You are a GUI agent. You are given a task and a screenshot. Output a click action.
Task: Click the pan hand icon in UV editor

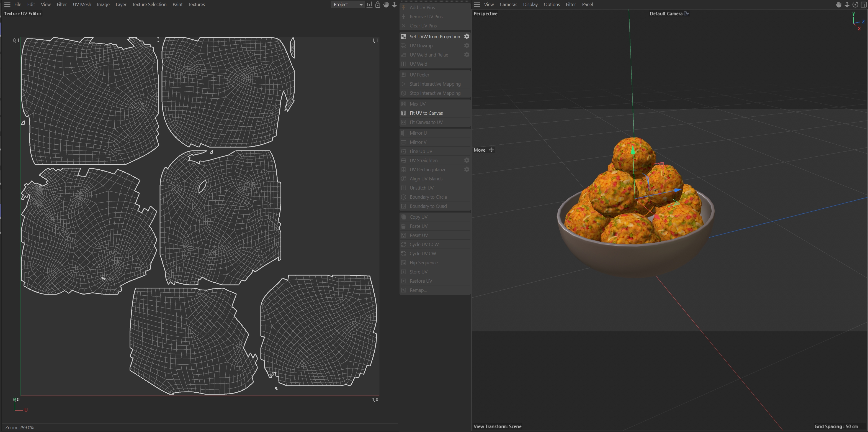point(386,4)
